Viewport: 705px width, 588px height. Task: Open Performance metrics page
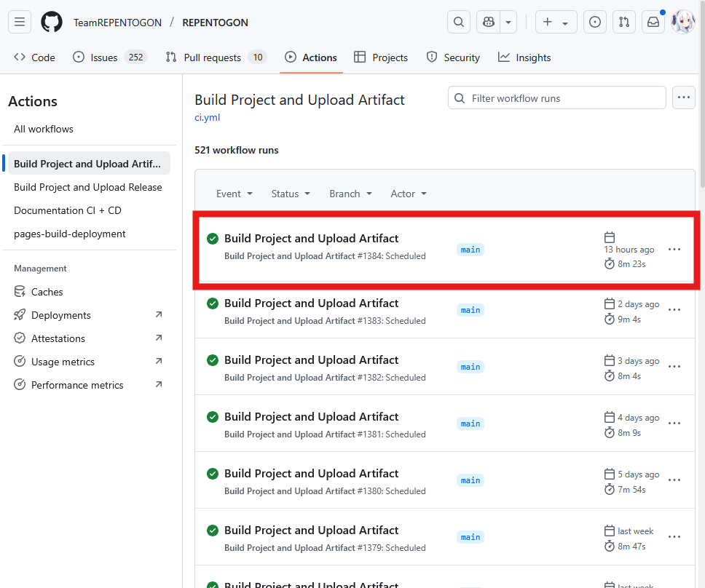click(89, 385)
